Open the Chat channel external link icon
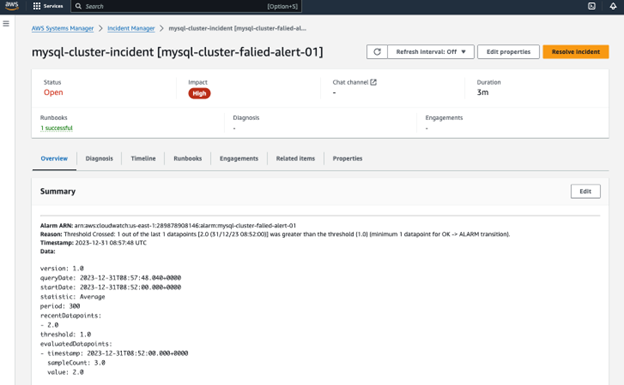The width and height of the screenshot is (624, 385). (373, 82)
